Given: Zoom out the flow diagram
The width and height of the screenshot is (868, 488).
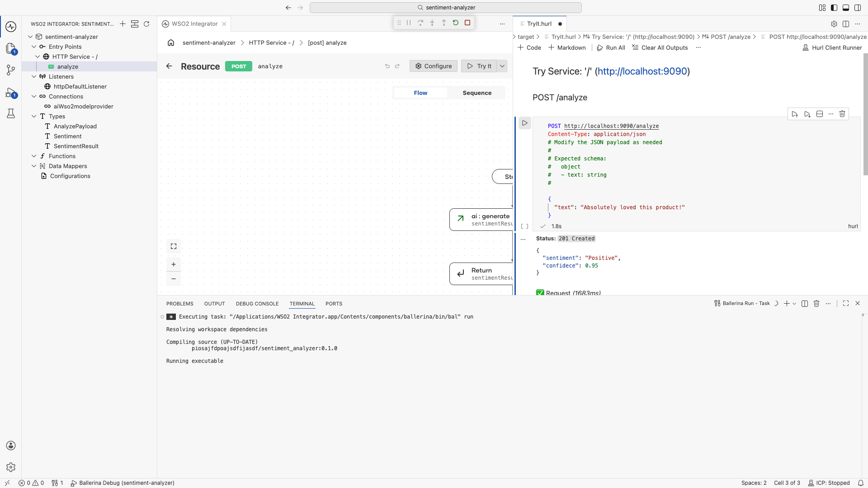Looking at the screenshot, I should pos(174,279).
